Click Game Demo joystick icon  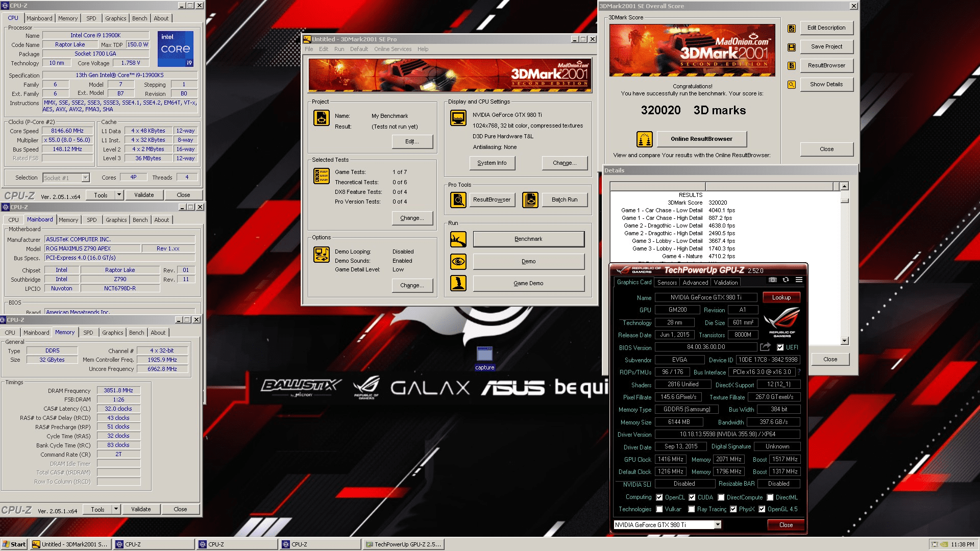point(458,283)
